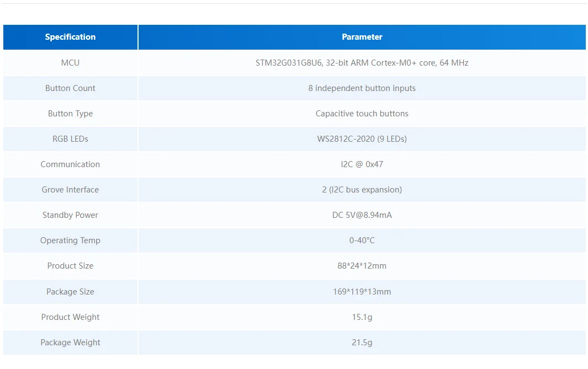Select the Grove Interface label
This screenshot has height=369, width=588.
click(70, 190)
